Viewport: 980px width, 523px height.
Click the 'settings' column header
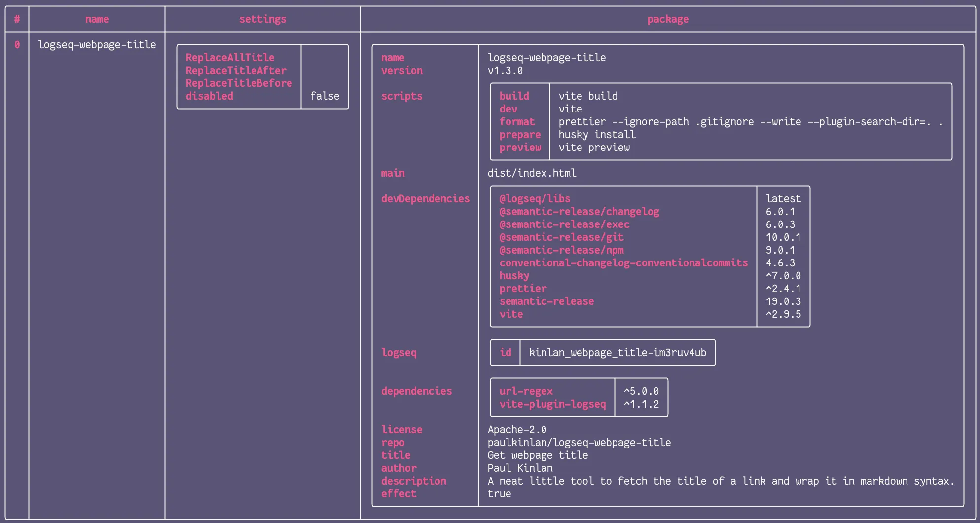(262, 19)
